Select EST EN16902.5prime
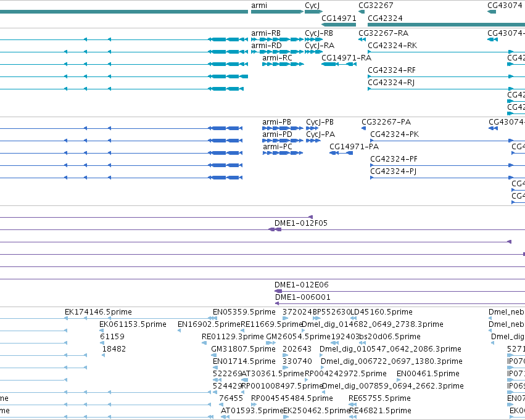This screenshot has width=525, height=420. pos(179,331)
